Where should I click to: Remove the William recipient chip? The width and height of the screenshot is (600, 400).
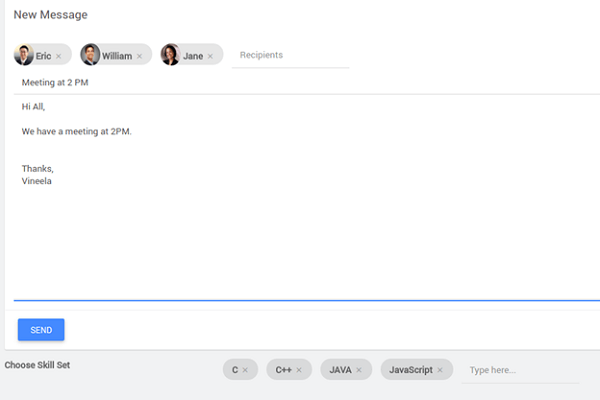(138, 56)
